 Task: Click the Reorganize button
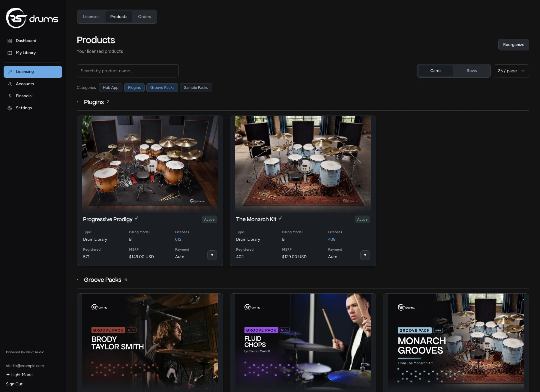pyautogui.click(x=514, y=45)
